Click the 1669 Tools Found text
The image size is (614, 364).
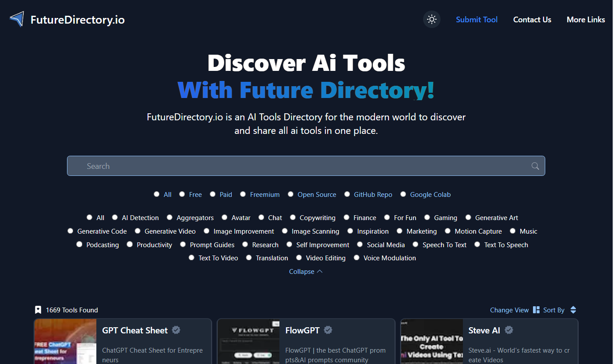pyautogui.click(x=72, y=310)
